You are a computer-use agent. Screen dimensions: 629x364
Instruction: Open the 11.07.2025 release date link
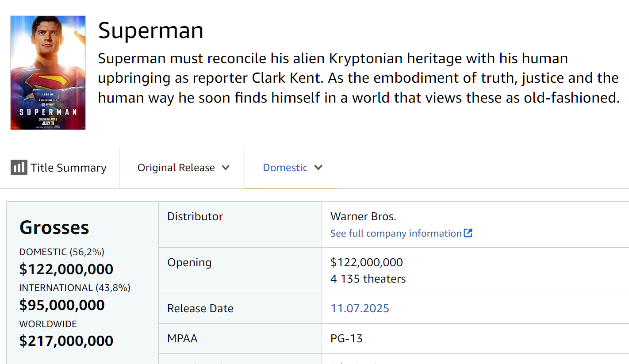[360, 308]
